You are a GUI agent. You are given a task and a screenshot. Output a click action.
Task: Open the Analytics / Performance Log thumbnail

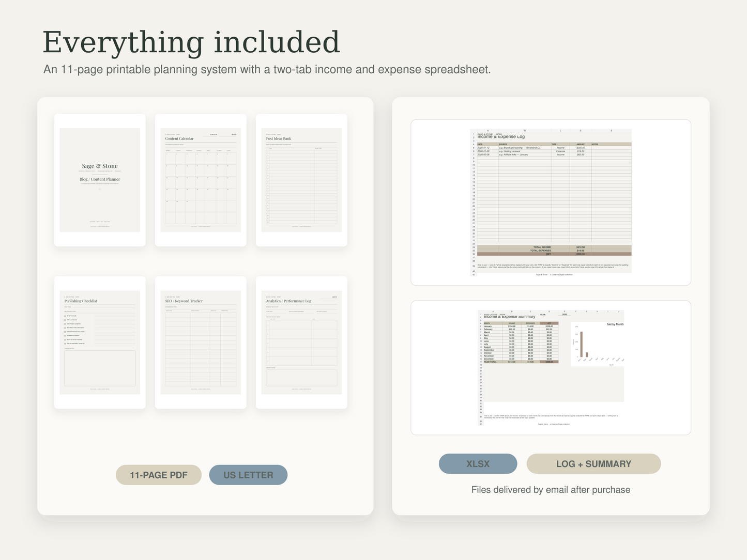tap(301, 343)
